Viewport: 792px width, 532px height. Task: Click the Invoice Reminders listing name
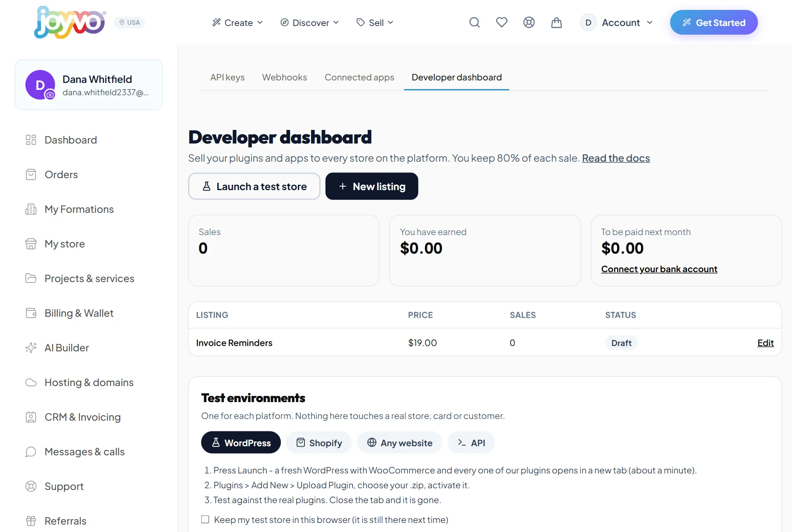pyautogui.click(x=234, y=343)
